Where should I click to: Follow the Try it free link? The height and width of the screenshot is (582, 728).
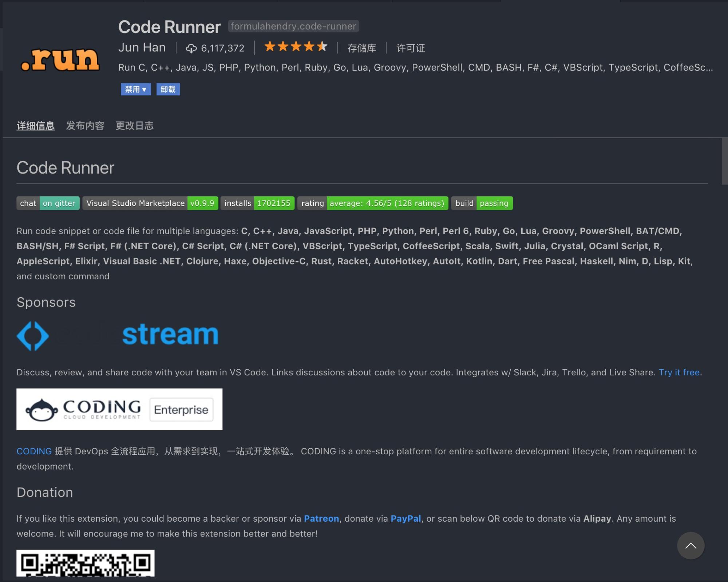tap(679, 372)
